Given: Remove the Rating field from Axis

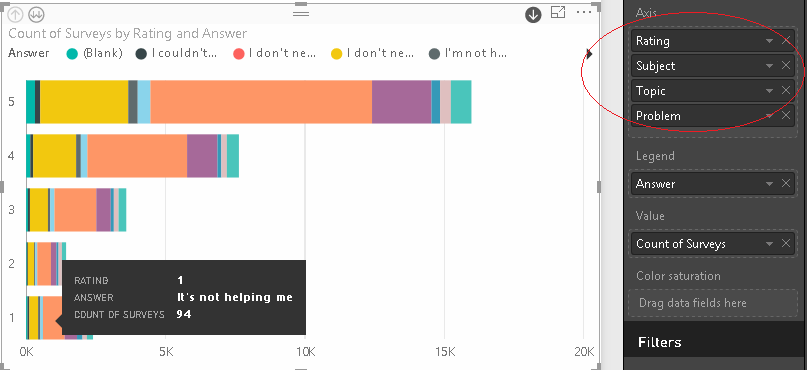Looking at the screenshot, I should 786,41.
